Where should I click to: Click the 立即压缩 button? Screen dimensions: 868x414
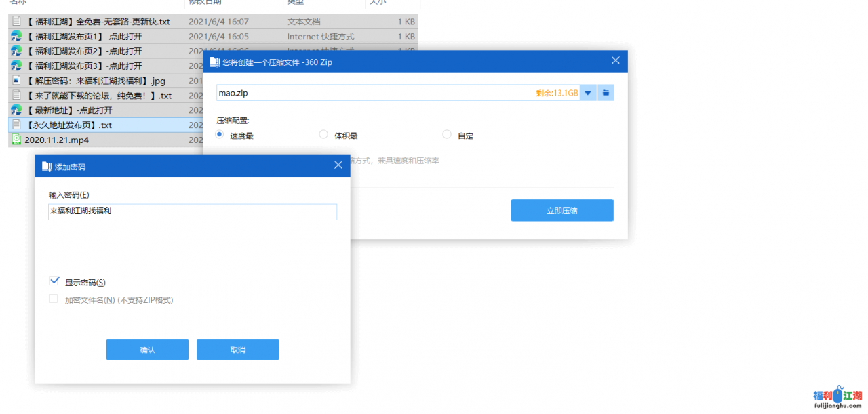pos(561,211)
